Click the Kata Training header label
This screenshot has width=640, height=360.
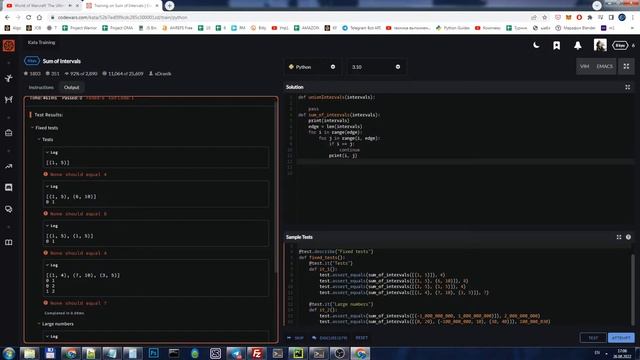coord(41,42)
